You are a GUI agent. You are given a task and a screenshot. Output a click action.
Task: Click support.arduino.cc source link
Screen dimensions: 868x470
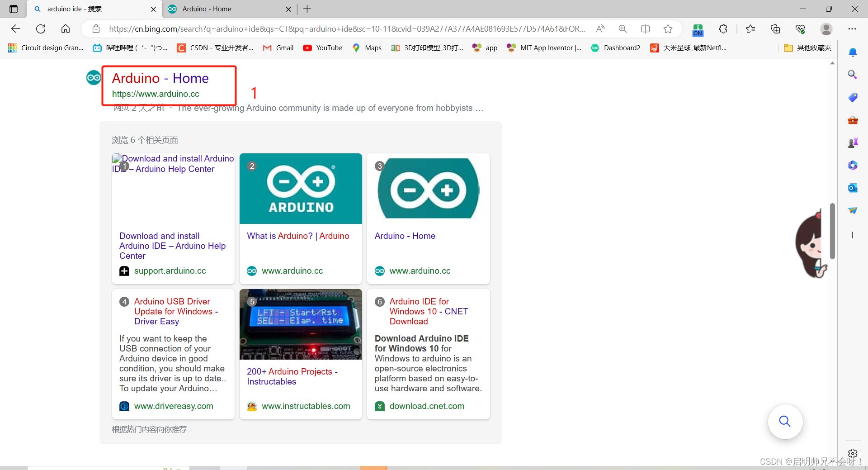170,271
